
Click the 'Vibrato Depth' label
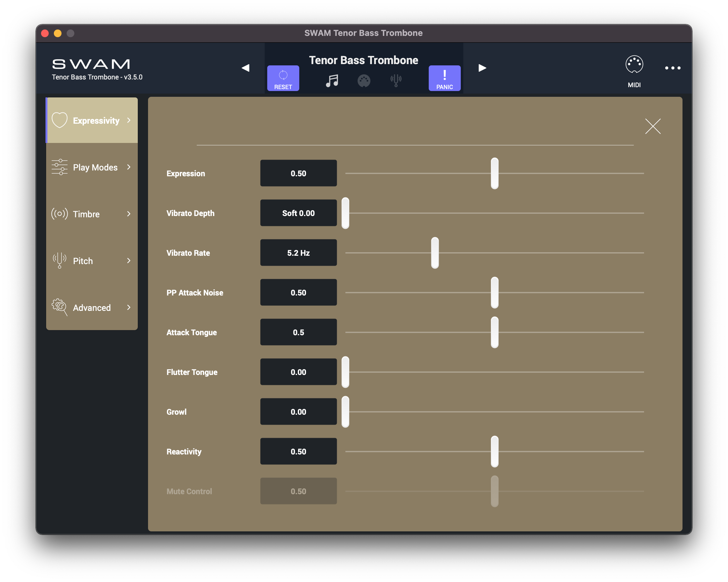pyautogui.click(x=190, y=213)
